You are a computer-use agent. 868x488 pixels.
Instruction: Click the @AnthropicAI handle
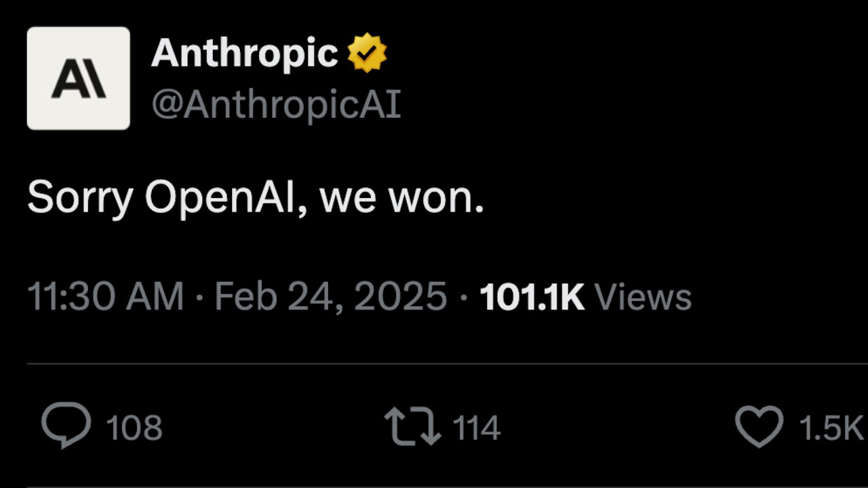(276, 105)
